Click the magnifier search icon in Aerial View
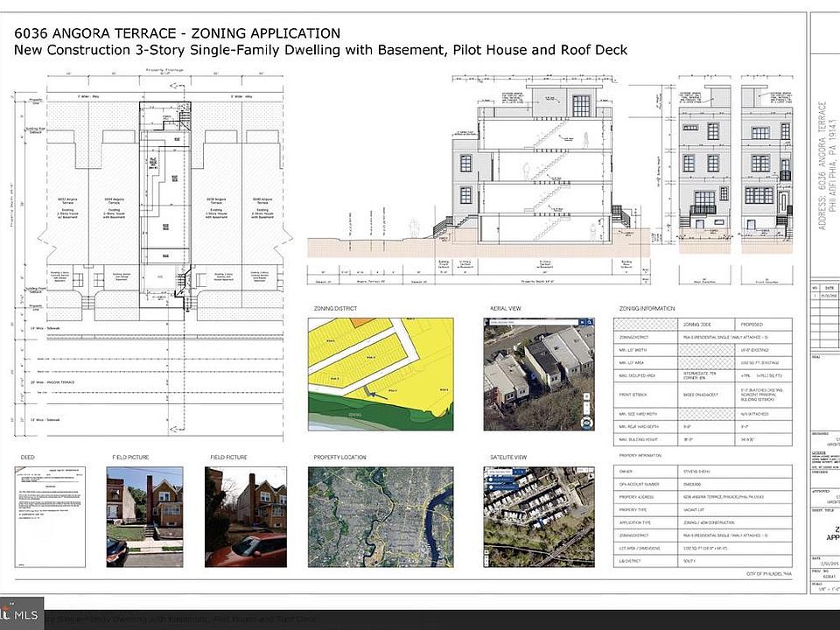 [589, 323]
